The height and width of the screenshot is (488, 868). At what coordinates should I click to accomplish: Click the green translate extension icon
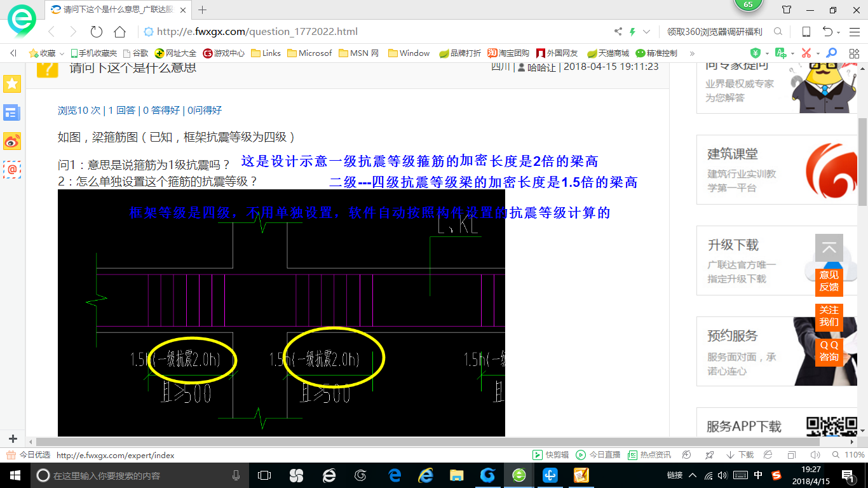point(781,53)
